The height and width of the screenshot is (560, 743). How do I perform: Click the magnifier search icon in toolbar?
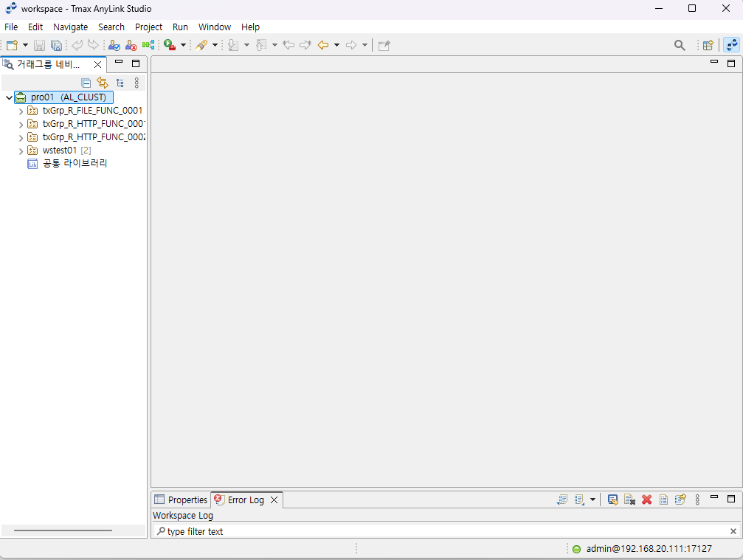pos(680,45)
